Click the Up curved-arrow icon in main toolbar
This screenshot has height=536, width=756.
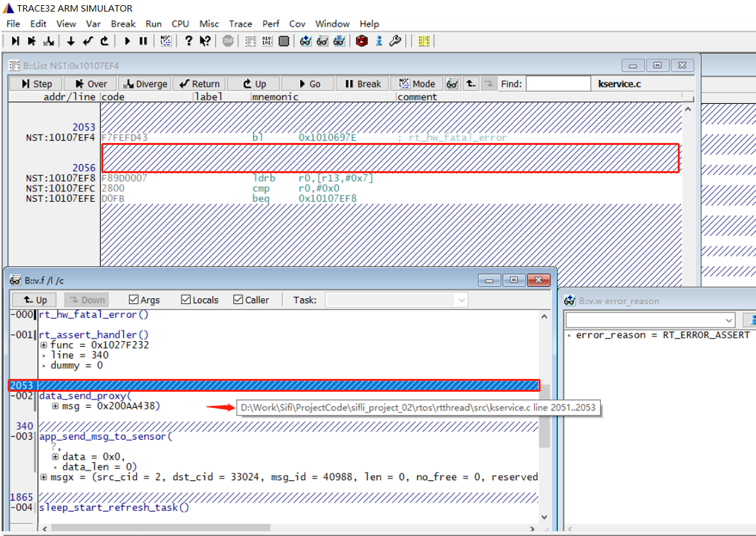104,41
